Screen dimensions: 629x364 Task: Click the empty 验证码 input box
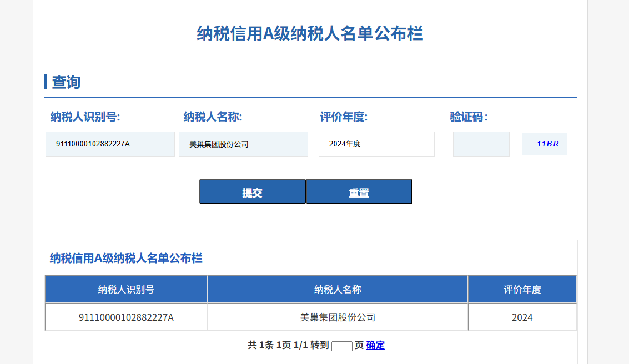pos(481,144)
